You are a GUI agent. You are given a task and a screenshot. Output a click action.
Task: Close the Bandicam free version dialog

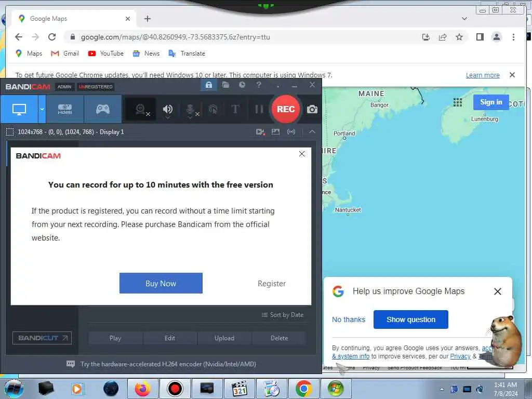click(x=302, y=154)
